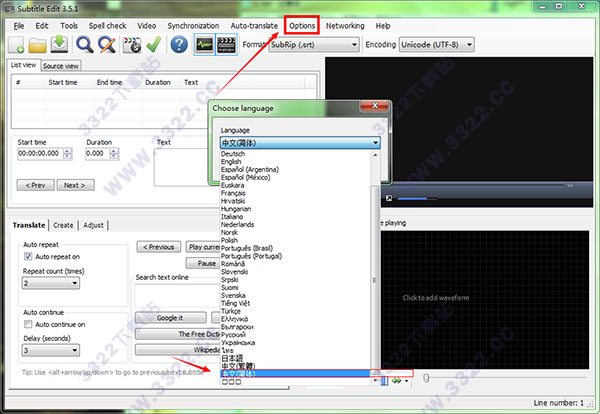Open the Tools menu

69,26
